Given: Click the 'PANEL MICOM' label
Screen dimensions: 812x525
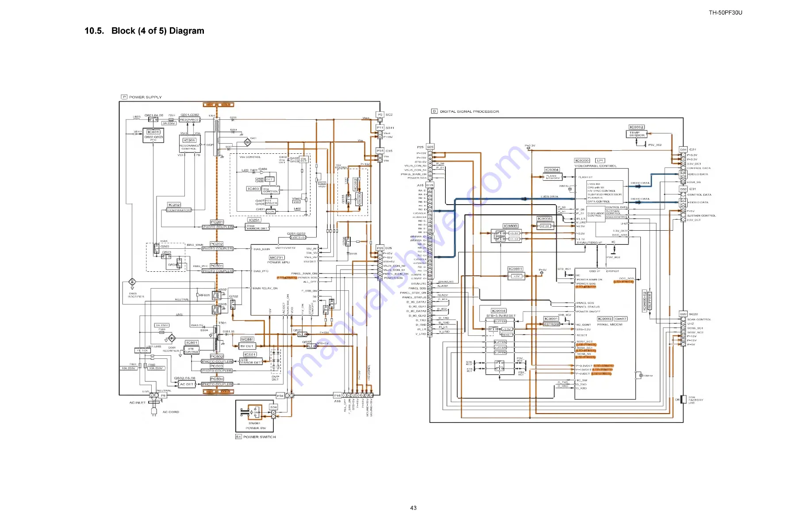Looking at the screenshot, I should tap(609, 324).
